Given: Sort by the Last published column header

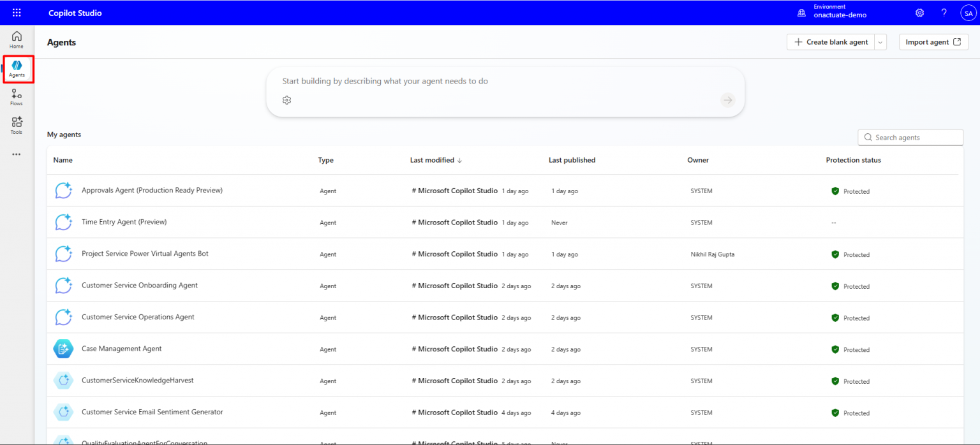Looking at the screenshot, I should point(572,160).
